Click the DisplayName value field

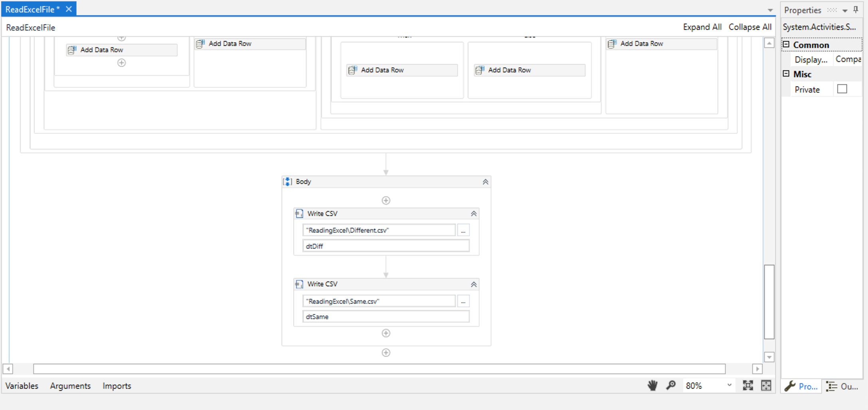point(848,59)
